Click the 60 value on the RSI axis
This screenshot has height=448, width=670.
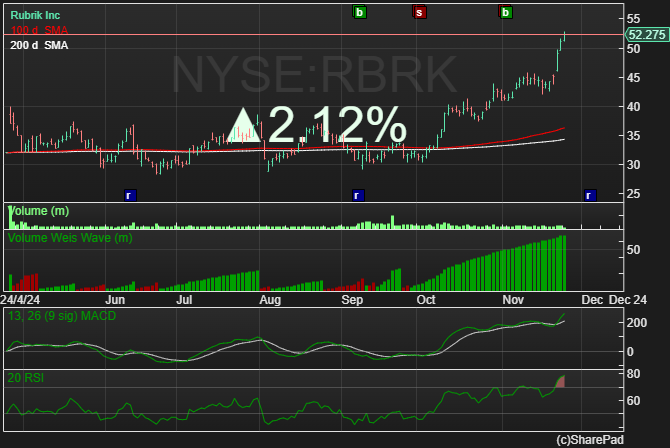click(633, 401)
